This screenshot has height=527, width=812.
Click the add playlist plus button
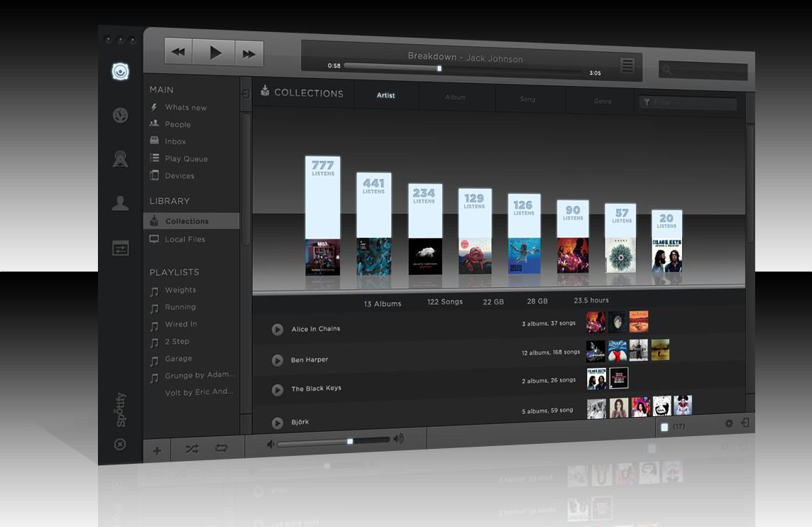point(157,450)
